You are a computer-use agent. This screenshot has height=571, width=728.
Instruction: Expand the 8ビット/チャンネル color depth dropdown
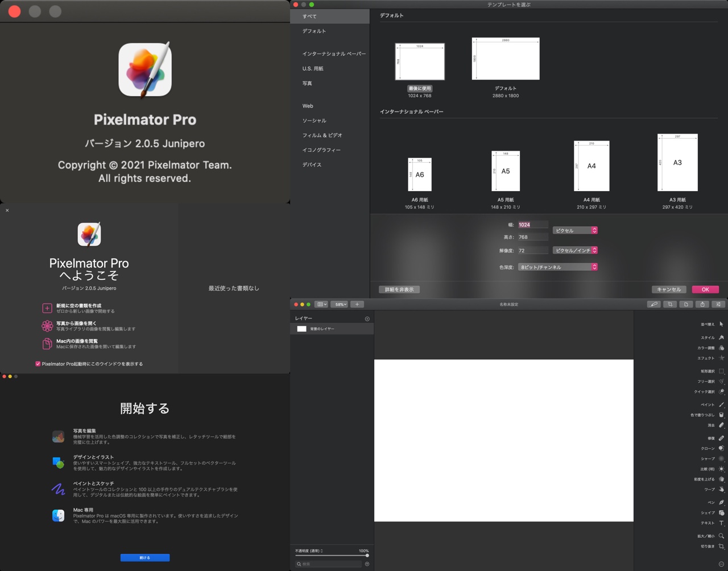click(557, 267)
